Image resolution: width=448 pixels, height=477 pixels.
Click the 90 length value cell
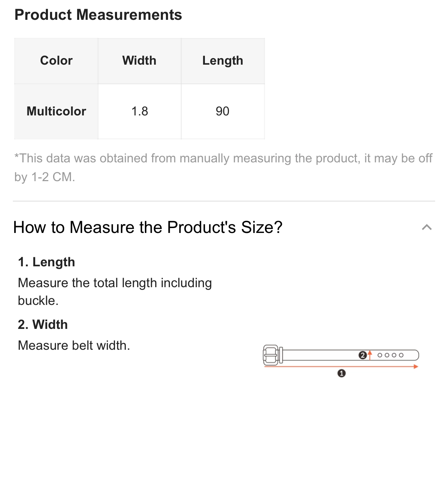(223, 111)
